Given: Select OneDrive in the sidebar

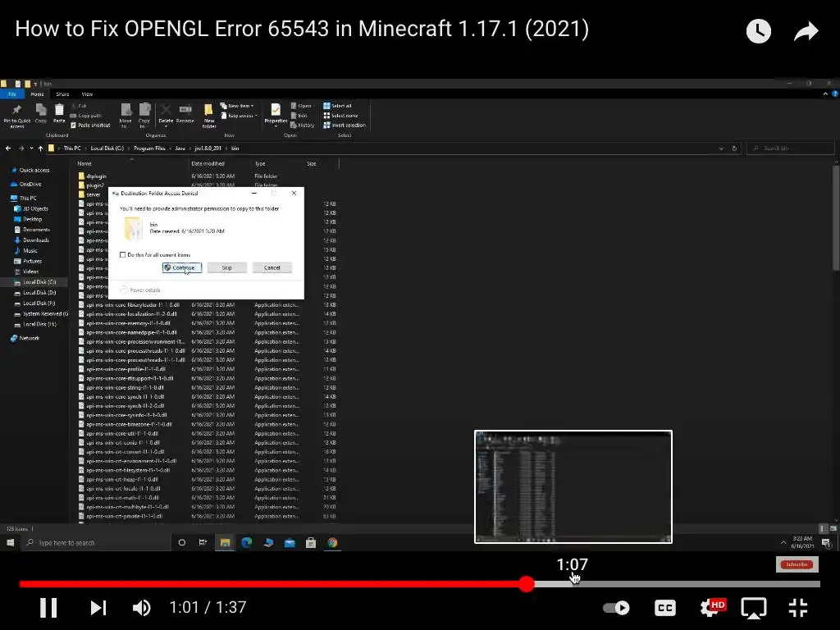Looking at the screenshot, I should (30, 185).
